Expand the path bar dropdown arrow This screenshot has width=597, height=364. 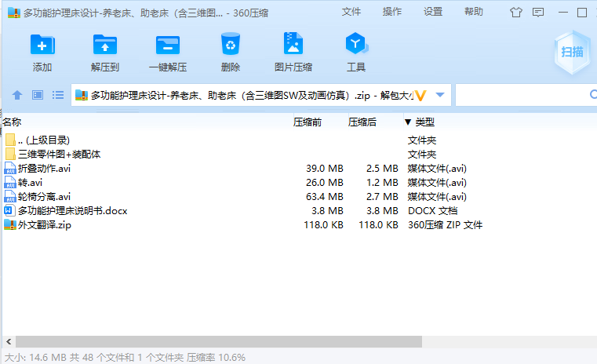click(440, 95)
